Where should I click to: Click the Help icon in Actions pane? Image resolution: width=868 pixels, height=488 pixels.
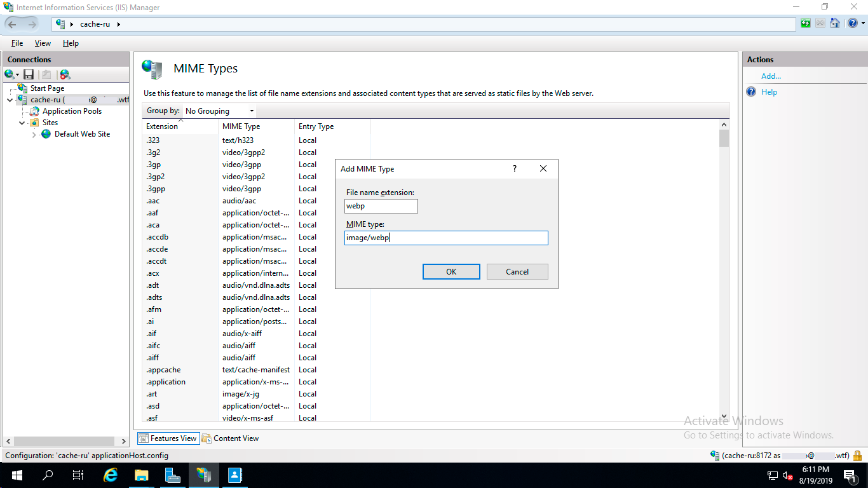(x=751, y=92)
